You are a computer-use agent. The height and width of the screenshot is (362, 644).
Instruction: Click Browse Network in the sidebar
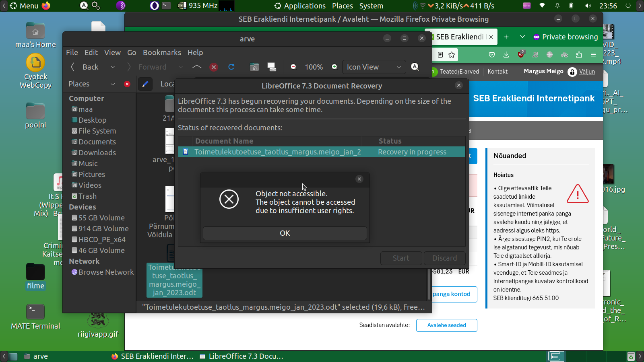coord(103,272)
